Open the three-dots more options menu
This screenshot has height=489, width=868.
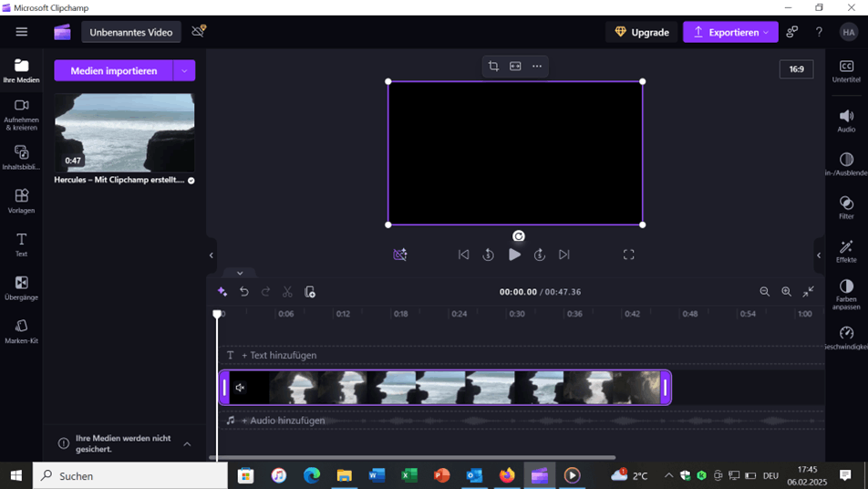[x=537, y=67]
